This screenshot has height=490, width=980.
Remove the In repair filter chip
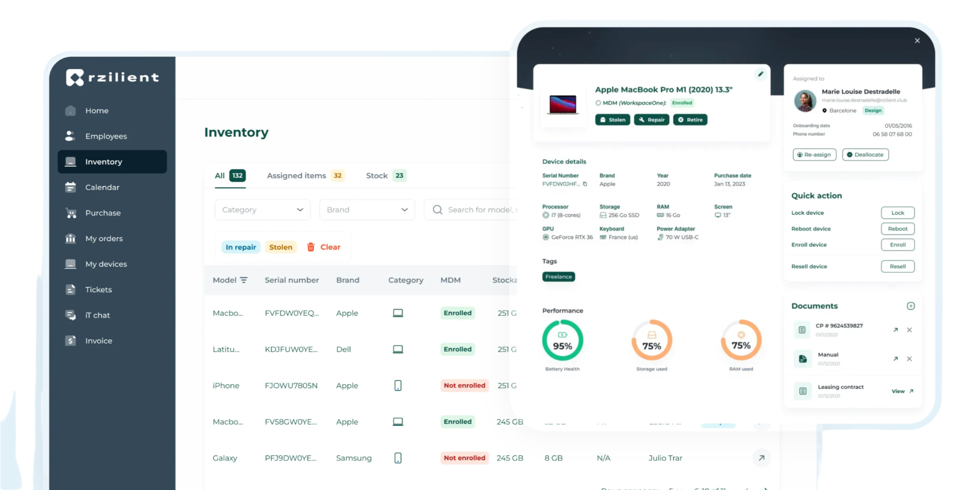[241, 247]
